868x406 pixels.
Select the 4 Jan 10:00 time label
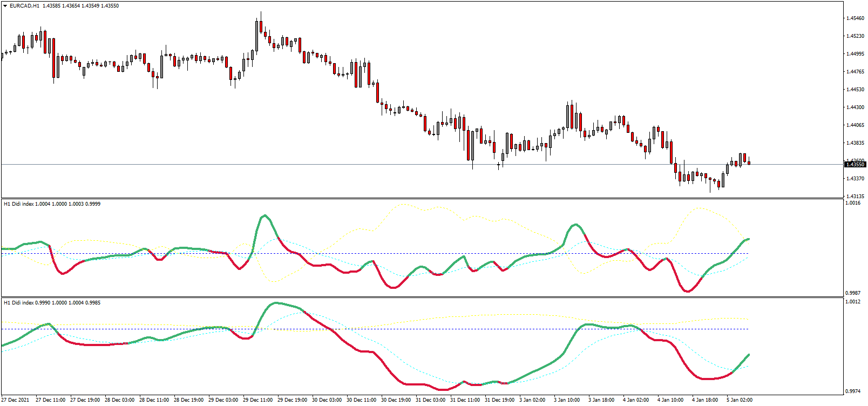(670, 400)
